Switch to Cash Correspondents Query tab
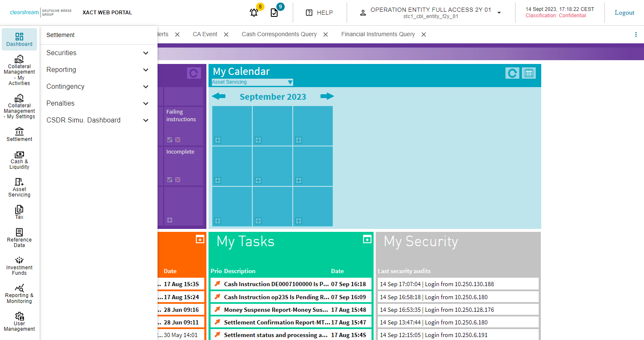644x340 pixels. point(279,35)
